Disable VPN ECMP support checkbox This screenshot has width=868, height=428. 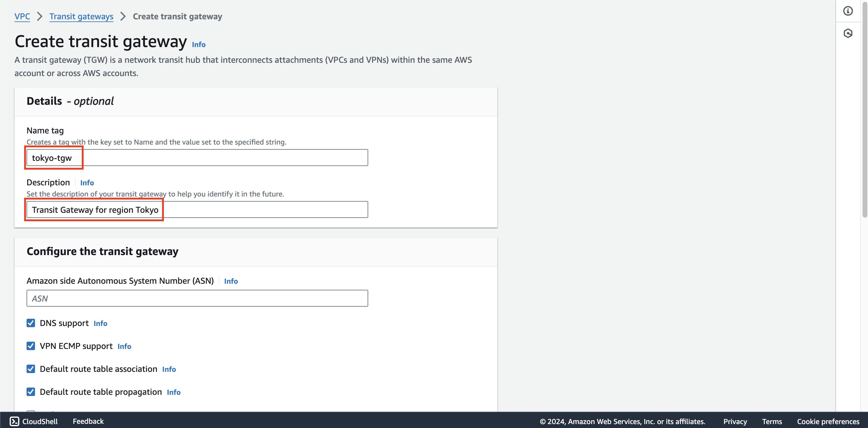coord(31,346)
